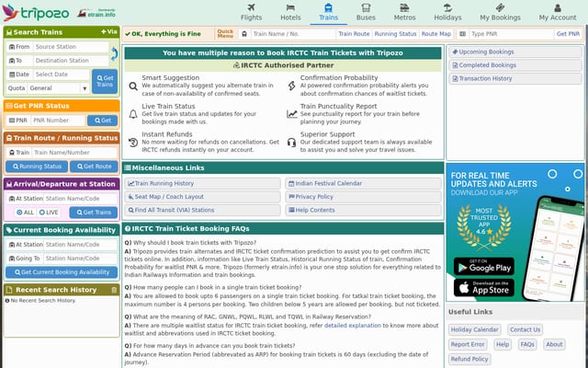
Task: Open the Flights tab
Action: click(x=251, y=12)
